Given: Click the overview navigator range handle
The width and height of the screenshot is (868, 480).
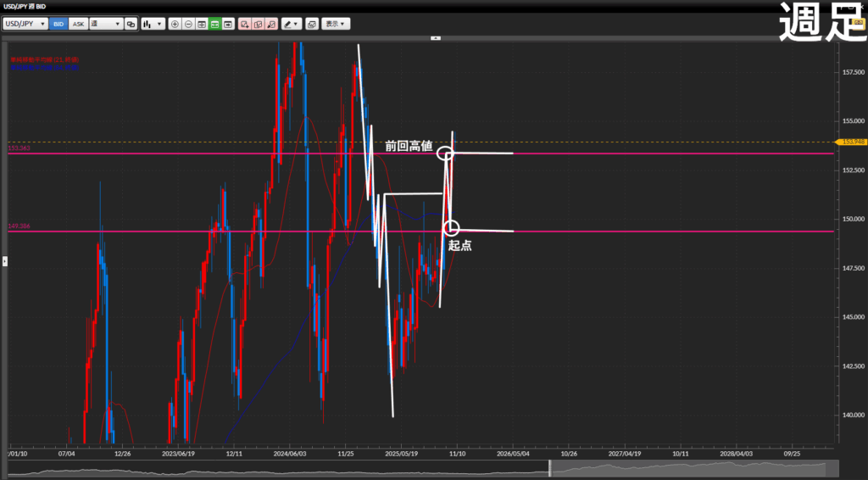Looking at the screenshot, I should pyautogui.click(x=549, y=468).
